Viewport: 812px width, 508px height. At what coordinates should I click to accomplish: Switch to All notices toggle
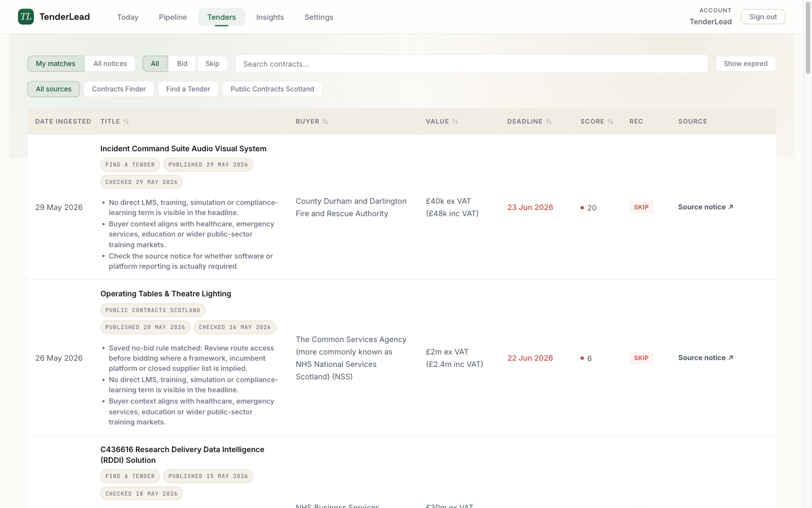tap(110, 64)
